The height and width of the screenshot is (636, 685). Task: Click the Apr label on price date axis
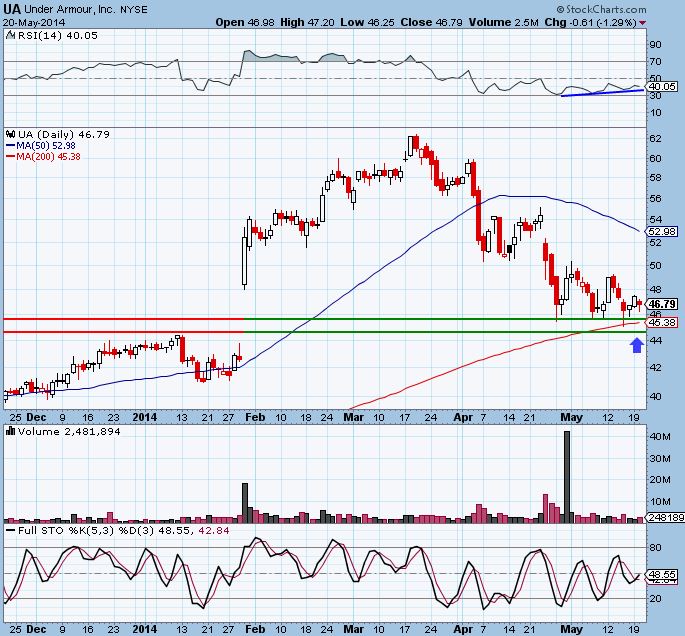(463, 417)
